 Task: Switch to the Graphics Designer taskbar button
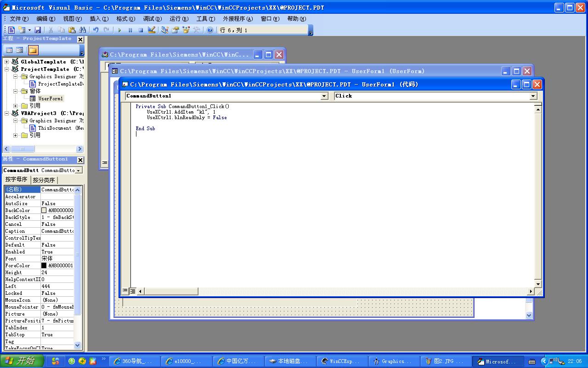[393, 361]
